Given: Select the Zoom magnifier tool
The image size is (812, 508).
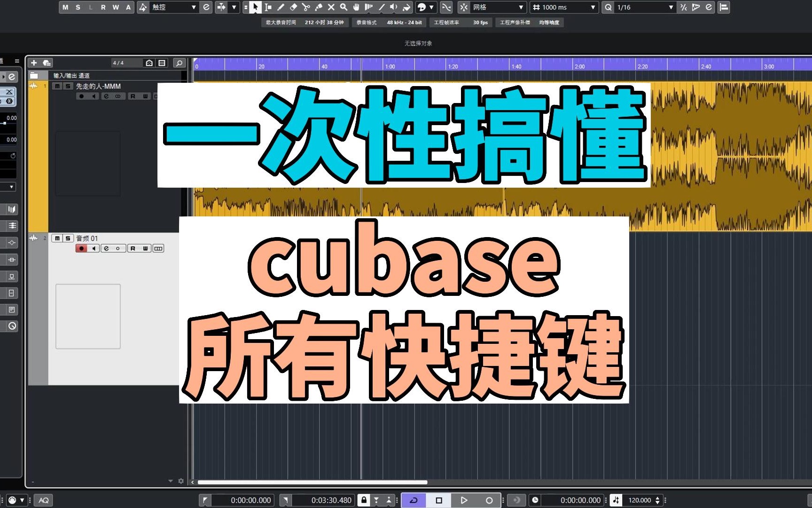Looking at the screenshot, I should coord(344,7).
